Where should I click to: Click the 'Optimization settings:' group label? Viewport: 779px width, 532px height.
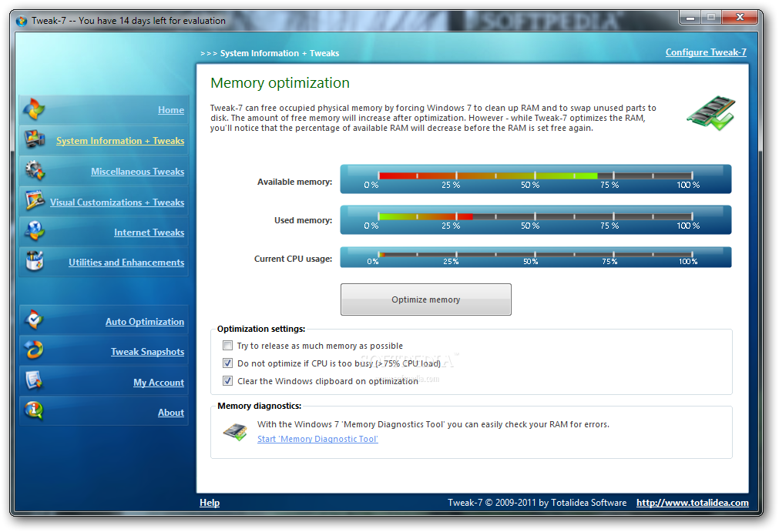pyautogui.click(x=261, y=329)
